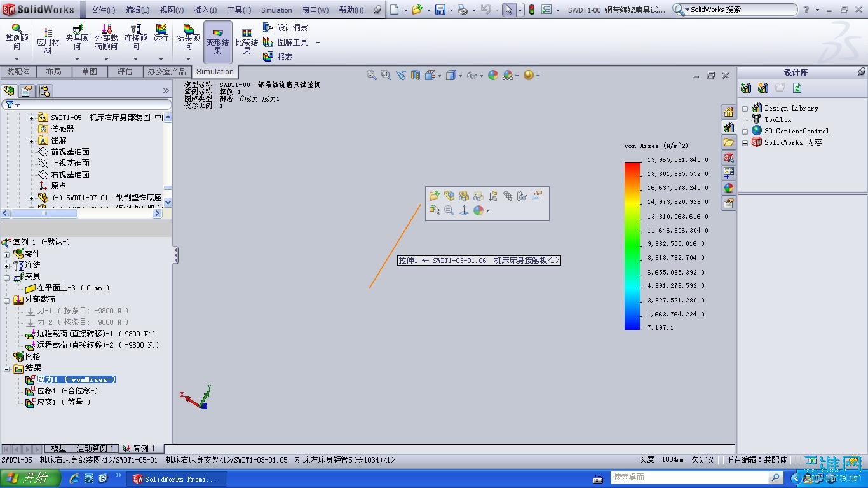Screen dimensions: 868x488
Task: Click Add to Library icon in Design Library
Action: [x=746, y=88]
